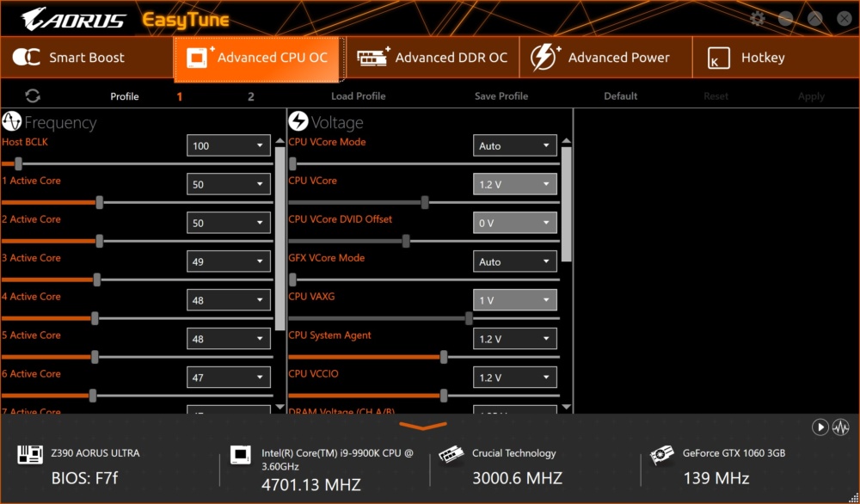Image resolution: width=860 pixels, height=504 pixels.
Task: Open the GFX VCore Mode dropdown
Action: coord(515,261)
